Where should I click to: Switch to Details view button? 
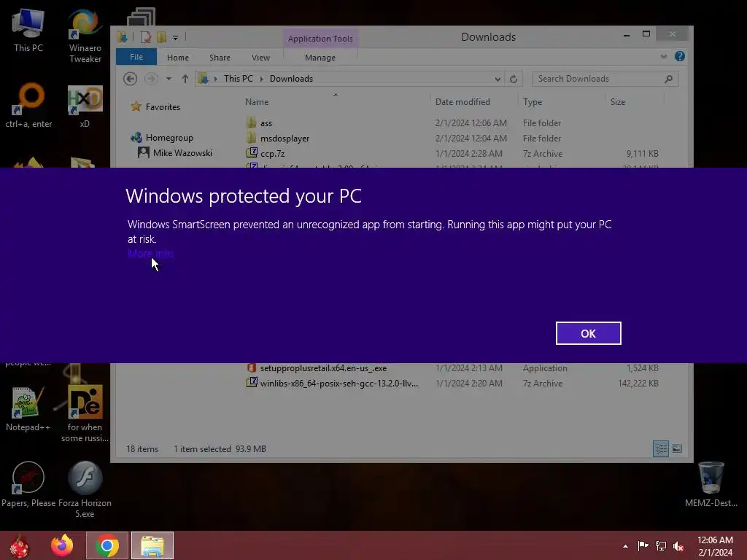pos(661,448)
